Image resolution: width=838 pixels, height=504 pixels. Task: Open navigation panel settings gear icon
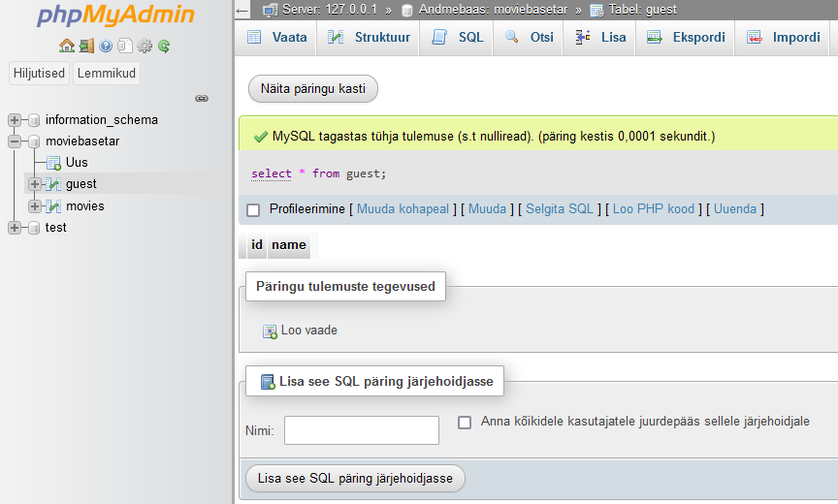click(145, 46)
